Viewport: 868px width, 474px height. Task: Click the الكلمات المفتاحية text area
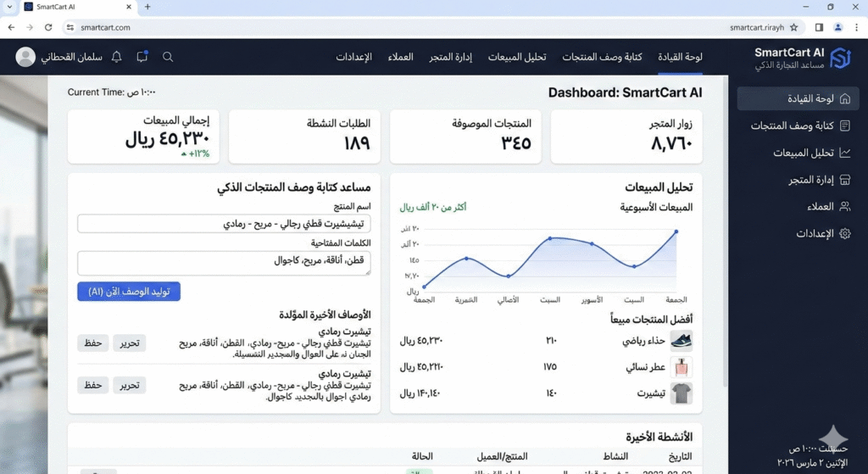[x=224, y=263]
